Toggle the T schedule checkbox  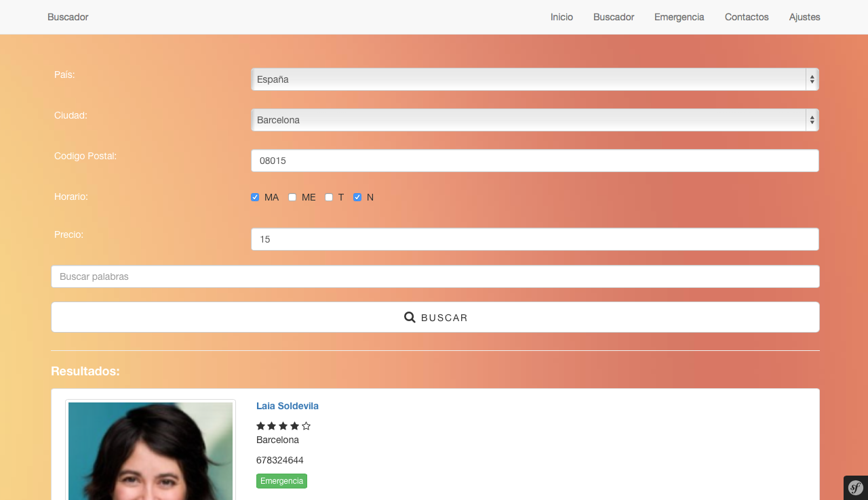coord(329,197)
